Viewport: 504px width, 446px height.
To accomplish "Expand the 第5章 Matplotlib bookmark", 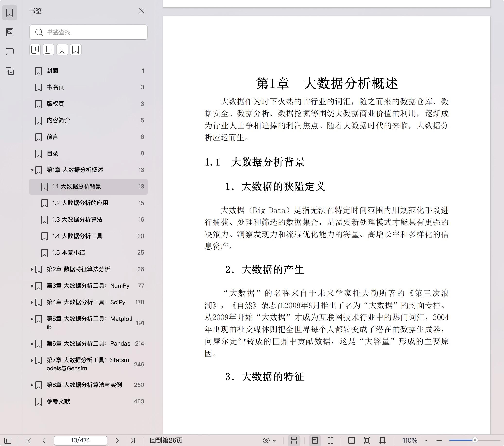I will coord(32,319).
